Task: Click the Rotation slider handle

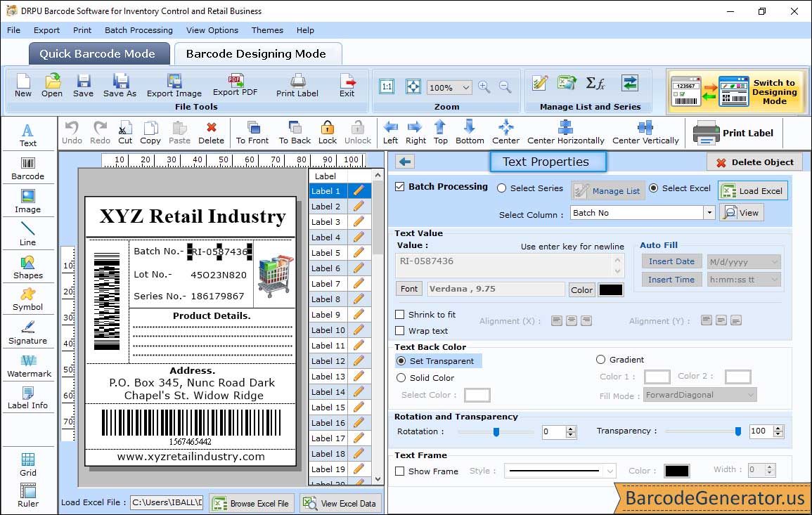Action: (x=496, y=431)
